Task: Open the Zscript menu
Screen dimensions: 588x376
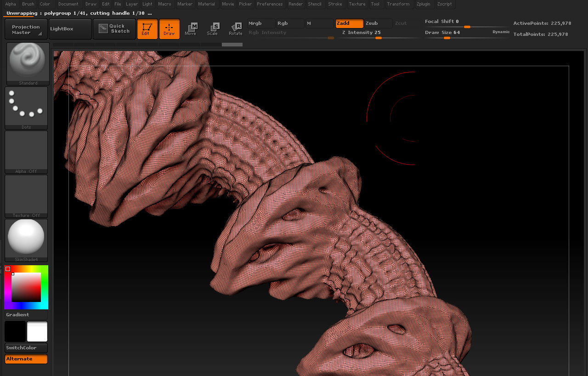Action: click(444, 4)
